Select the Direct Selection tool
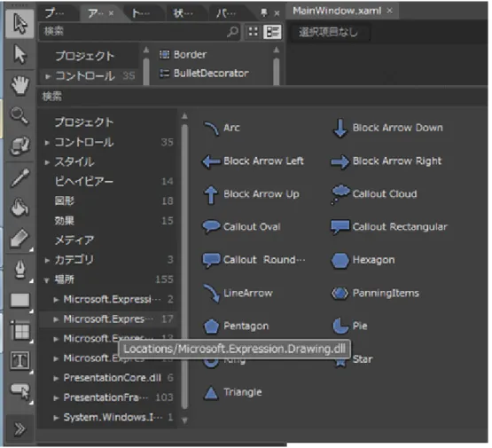Viewport: 492px width, 448px height. (x=20, y=54)
